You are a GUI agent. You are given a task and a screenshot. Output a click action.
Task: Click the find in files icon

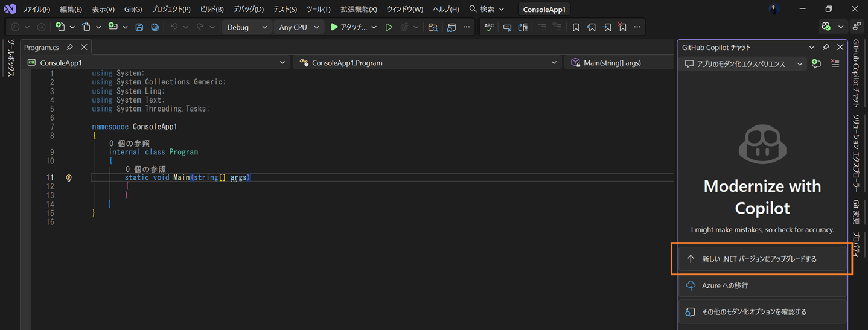tap(433, 27)
